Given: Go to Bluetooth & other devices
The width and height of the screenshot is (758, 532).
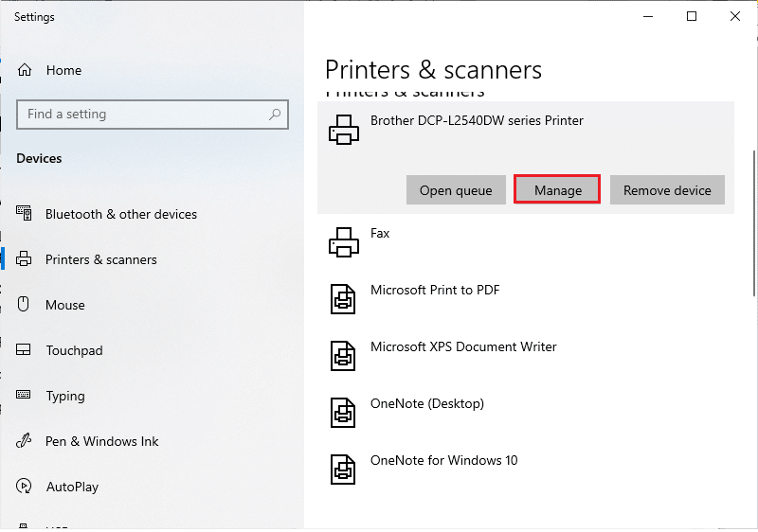Looking at the screenshot, I should (x=152, y=214).
